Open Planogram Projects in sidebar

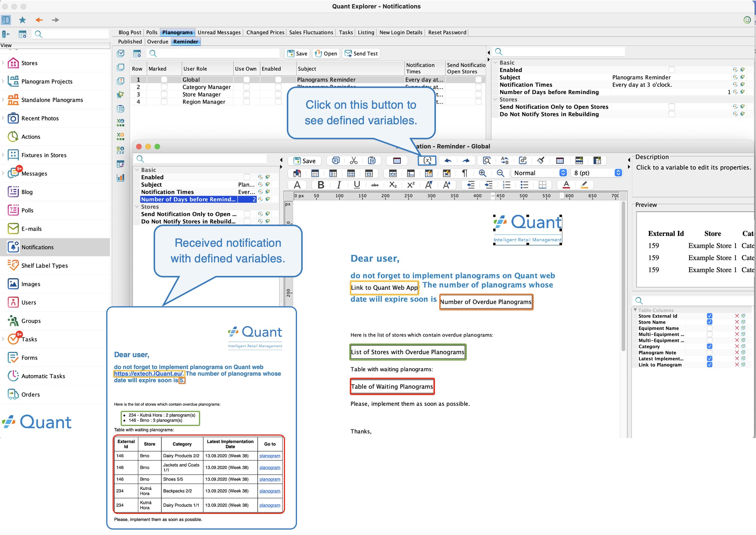47,81
